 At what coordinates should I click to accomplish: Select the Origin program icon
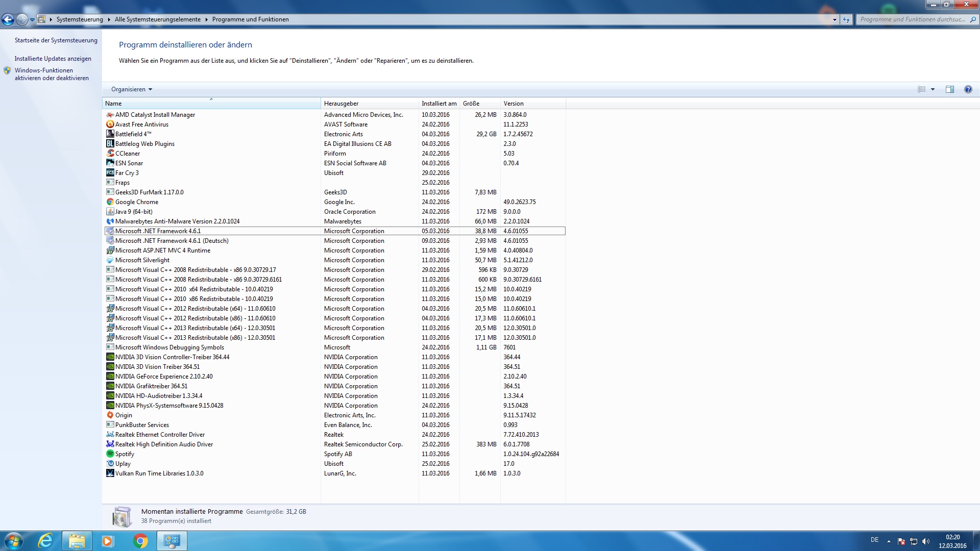click(x=110, y=415)
